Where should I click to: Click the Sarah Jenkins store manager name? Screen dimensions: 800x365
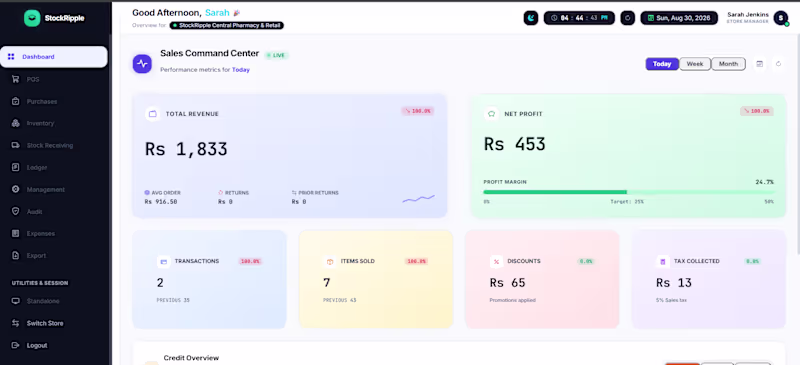pyautogui.click(x=748, y=15)
